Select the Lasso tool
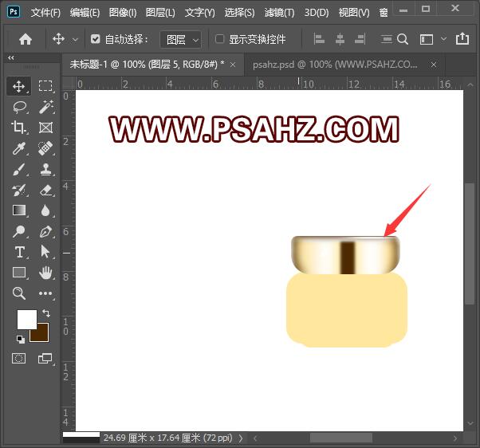The image size is (480, 448). tap(19, 107)
